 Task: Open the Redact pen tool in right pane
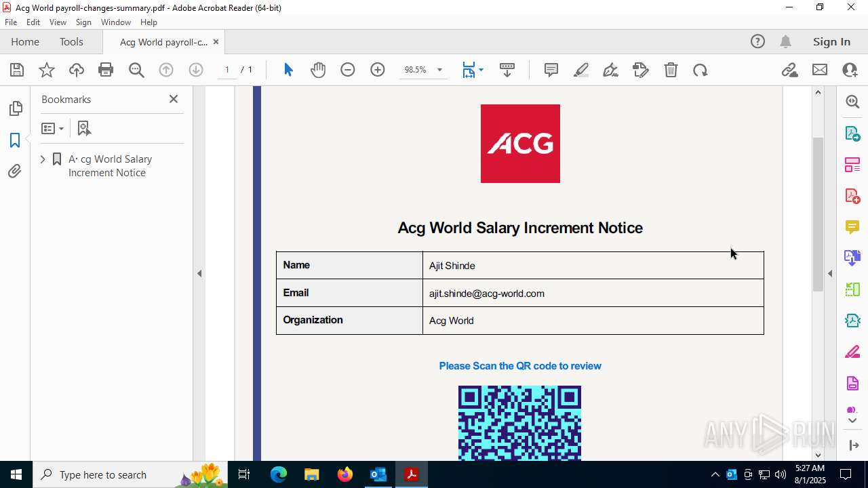tap(852, 352)
